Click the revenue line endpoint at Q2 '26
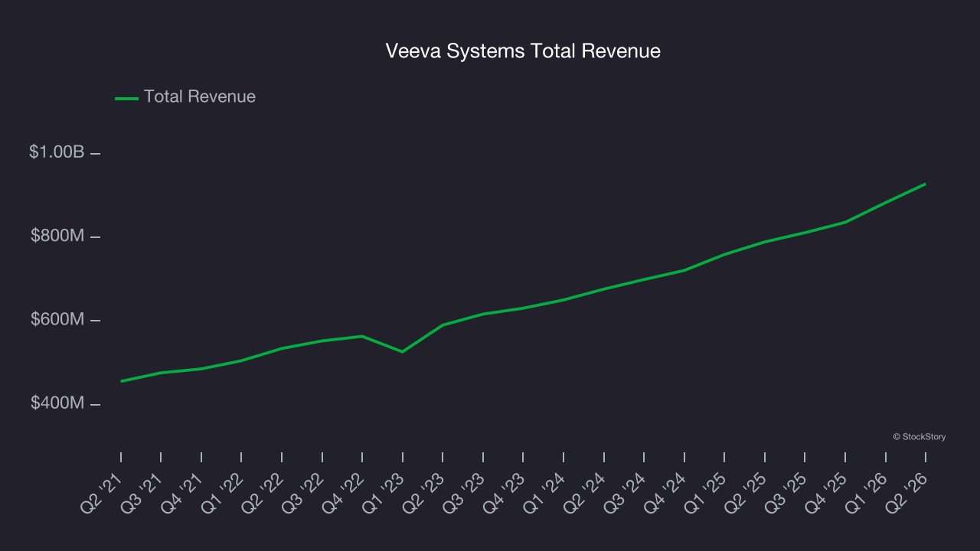 pyautogui.click(x=925, y=184)
